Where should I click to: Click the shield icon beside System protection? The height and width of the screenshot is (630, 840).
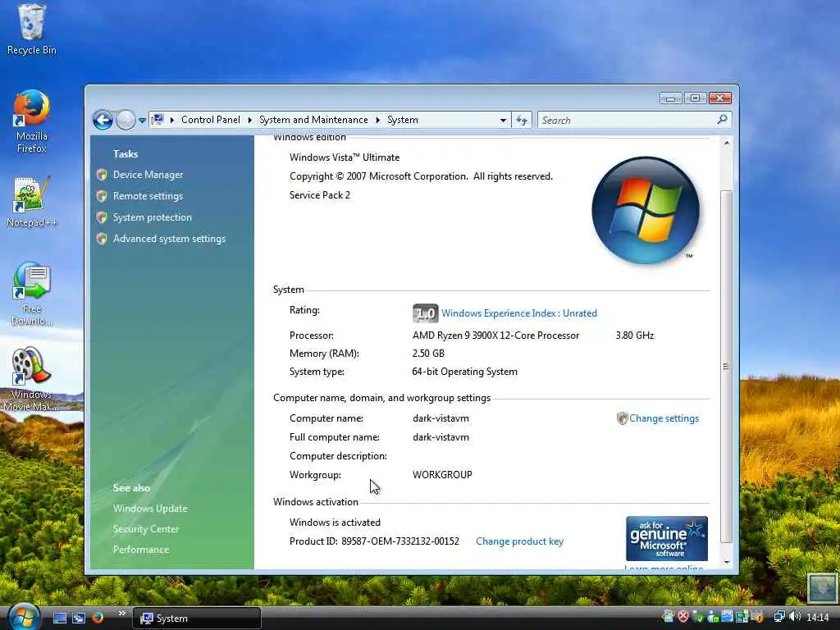(102, 217)
